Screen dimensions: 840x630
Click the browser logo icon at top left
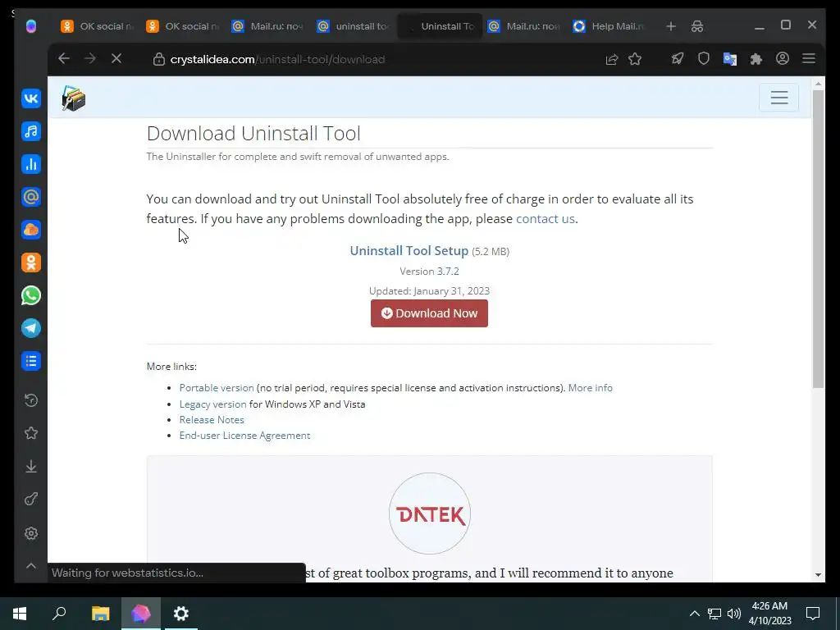[31, 26]
